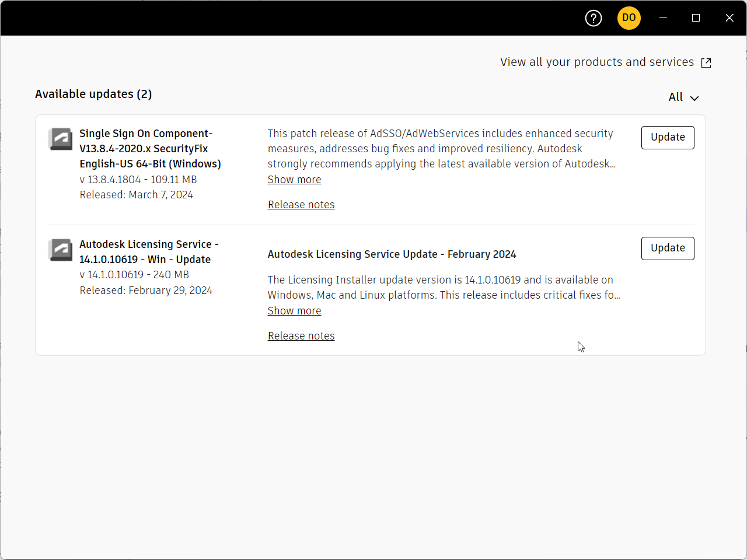The image size is (747, 560).
Task: Click 'Autodesk Licensing Service Update - February 2024' heading
Action: pyautogui.click(x=392, y=254)
